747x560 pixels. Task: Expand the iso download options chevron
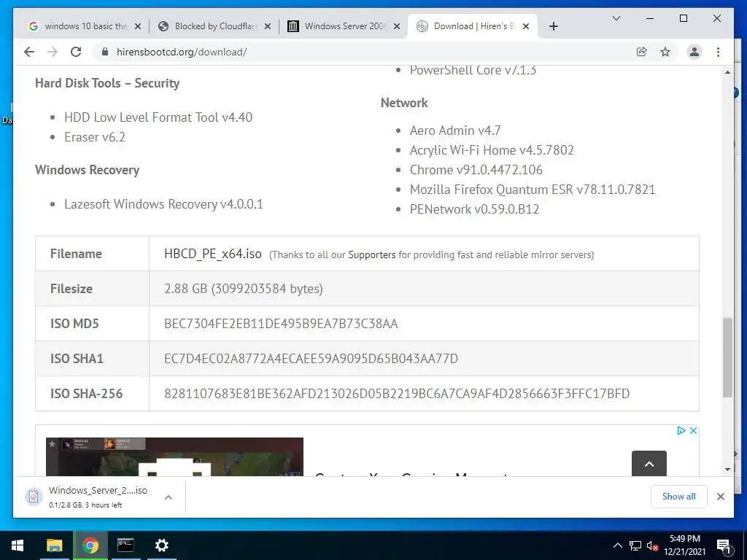[x=169, y=497]
